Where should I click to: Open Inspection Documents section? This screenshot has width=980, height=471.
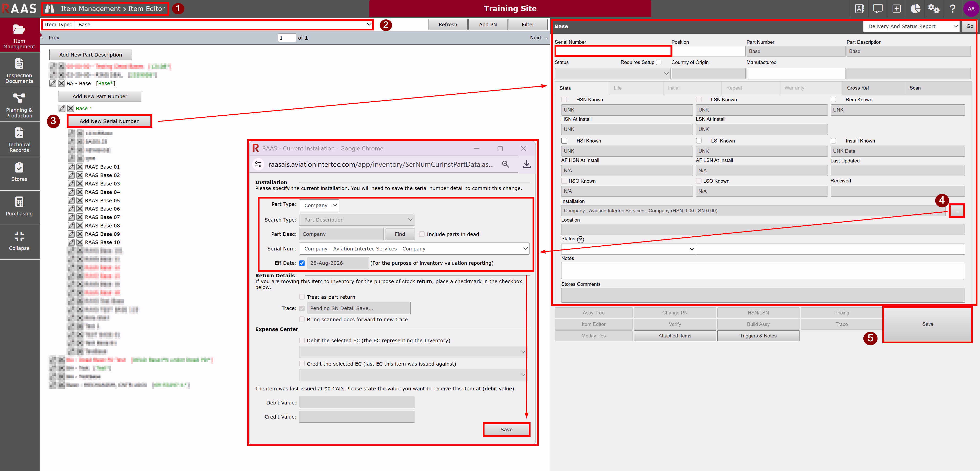pyautogui.click(x=19, y=70)
